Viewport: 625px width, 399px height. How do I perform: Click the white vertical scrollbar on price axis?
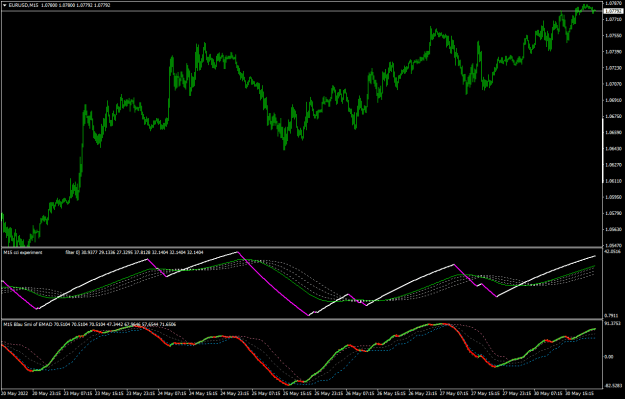pyautogui.click(x=603, y=151)
